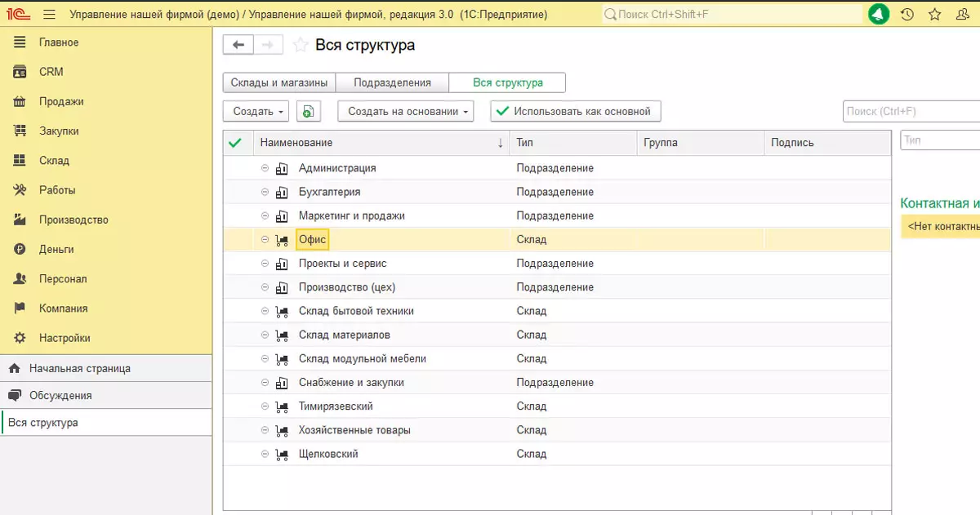980x515 pixels.
Task: Open Деньги section in sidebar
Action: (x=56, y=249)
